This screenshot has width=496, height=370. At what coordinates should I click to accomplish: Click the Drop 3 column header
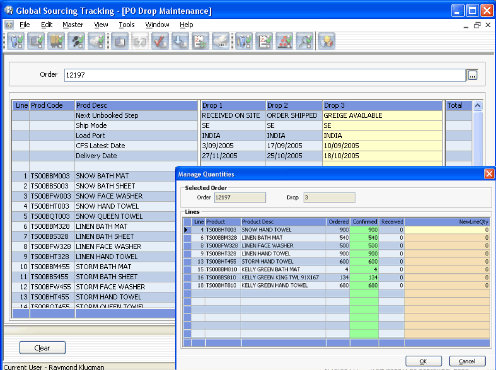click(382, 105)
